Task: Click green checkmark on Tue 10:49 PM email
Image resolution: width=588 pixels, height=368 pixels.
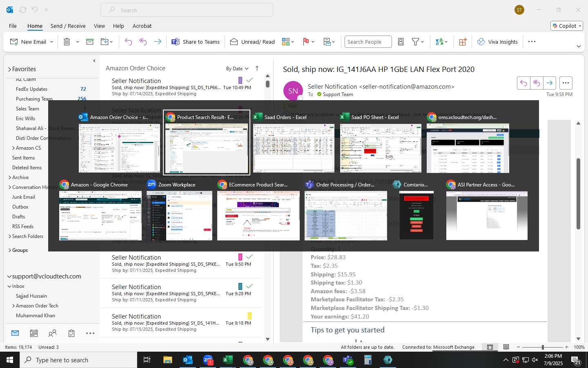Action: (x=249, y=80)
